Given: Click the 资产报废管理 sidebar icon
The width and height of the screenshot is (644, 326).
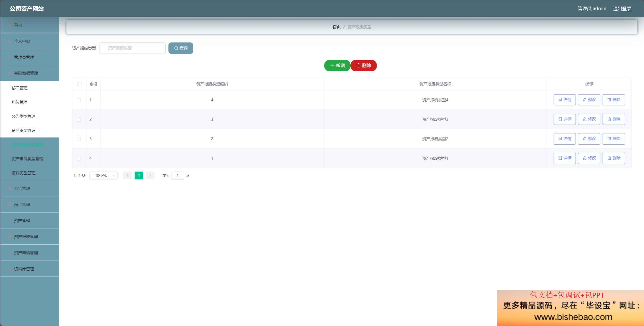Looking at the screenshot, I should (x=9, y=237).
